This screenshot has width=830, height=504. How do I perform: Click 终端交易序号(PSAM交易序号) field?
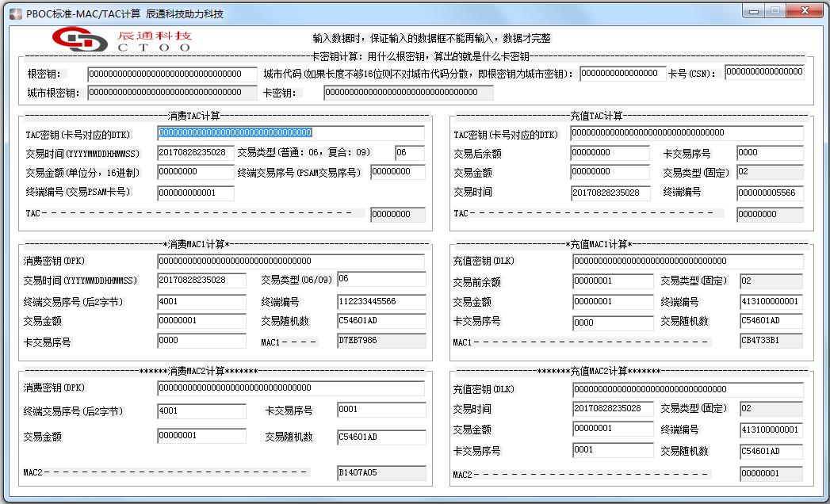(x=397, y=172)
